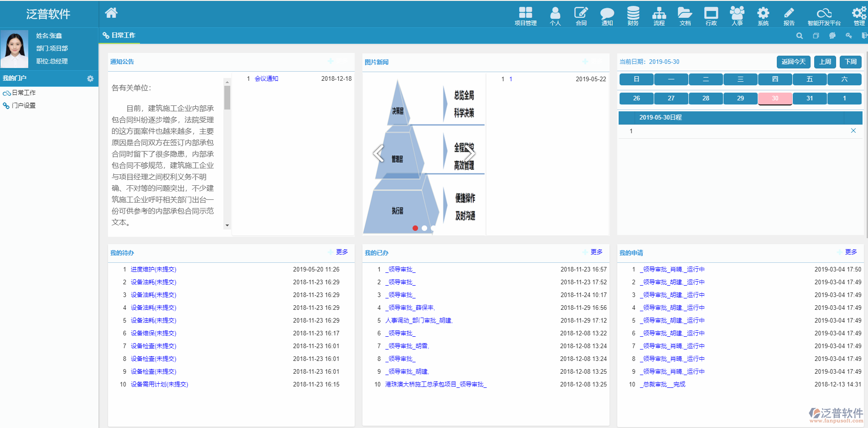868x428 pixels.
Task: Switch to the 日常工作 tab
Action: point(119,35)
